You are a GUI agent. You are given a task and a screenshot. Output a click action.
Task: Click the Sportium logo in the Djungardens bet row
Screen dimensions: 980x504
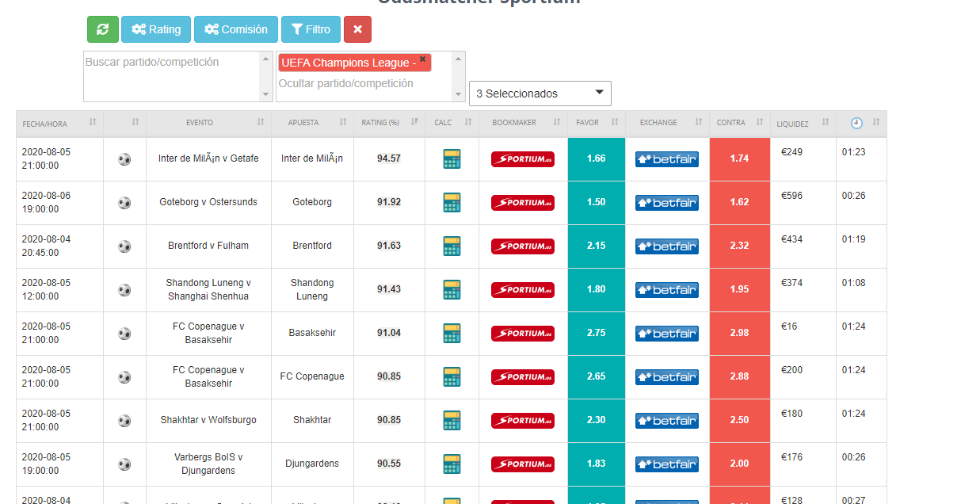point(523,464)
